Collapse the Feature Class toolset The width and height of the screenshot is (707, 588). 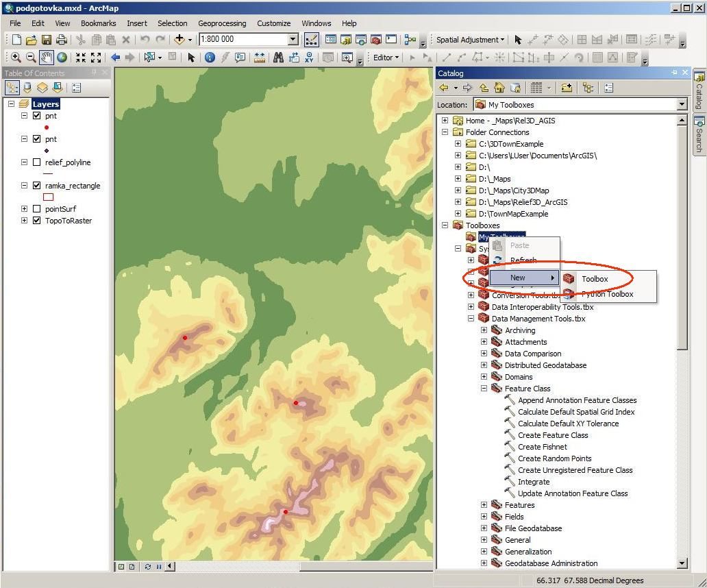click(x=484, y=389)
